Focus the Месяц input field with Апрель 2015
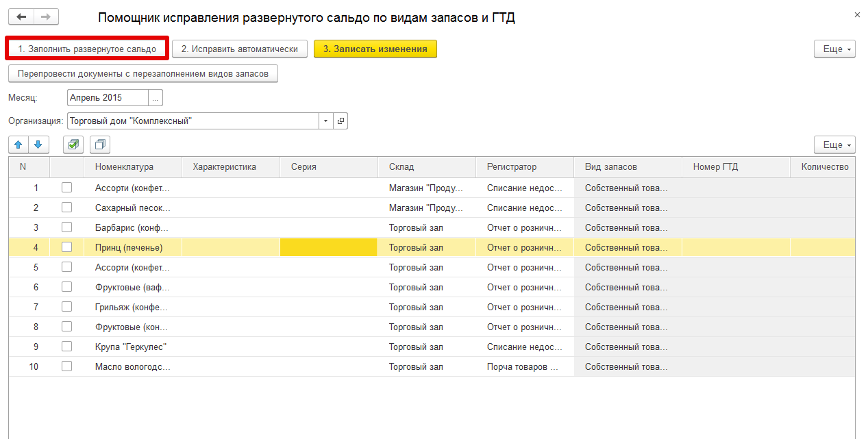The height and width of the screenshot is (439, 868). pyautogui.click(x=108, y=98)
